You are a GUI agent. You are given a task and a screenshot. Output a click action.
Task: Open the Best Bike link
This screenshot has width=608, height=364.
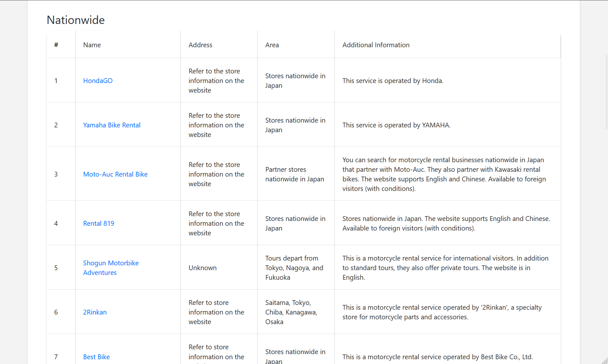click(x=96, y=357)
